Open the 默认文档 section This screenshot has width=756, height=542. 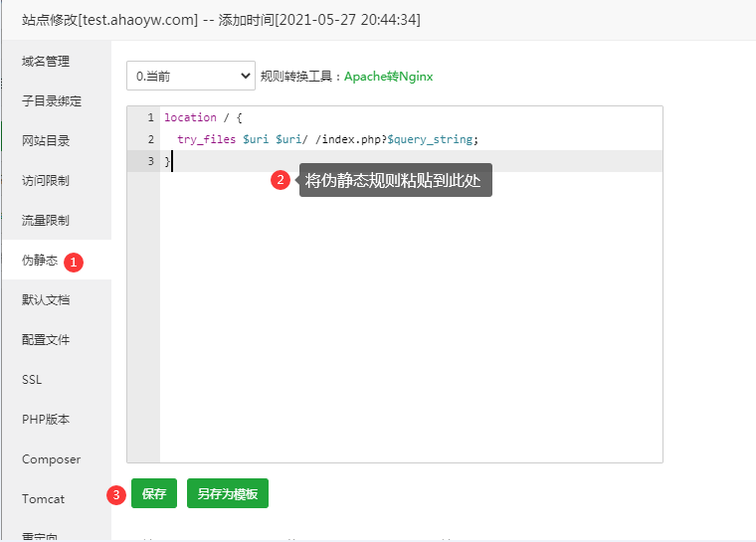(46, 300)
